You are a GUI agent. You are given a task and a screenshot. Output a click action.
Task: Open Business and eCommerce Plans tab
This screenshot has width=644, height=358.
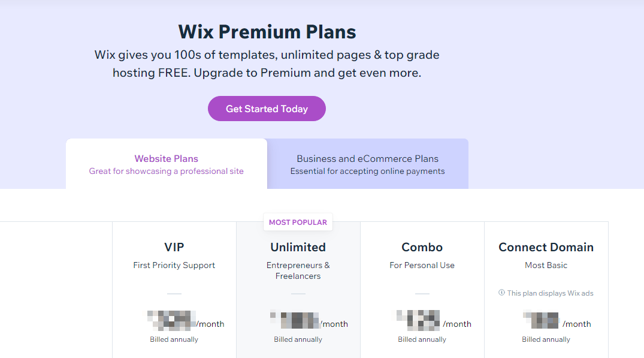point(368,164)
